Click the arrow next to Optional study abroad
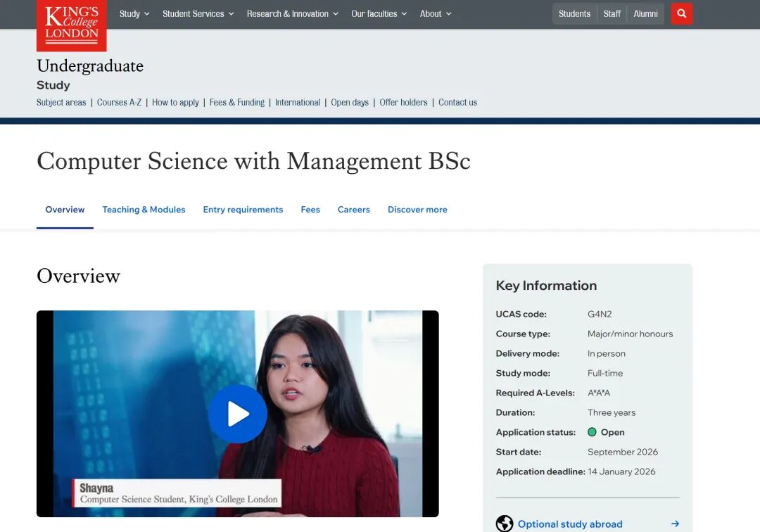The height and width of the screenshot is (532, 760). click(675, 524)
